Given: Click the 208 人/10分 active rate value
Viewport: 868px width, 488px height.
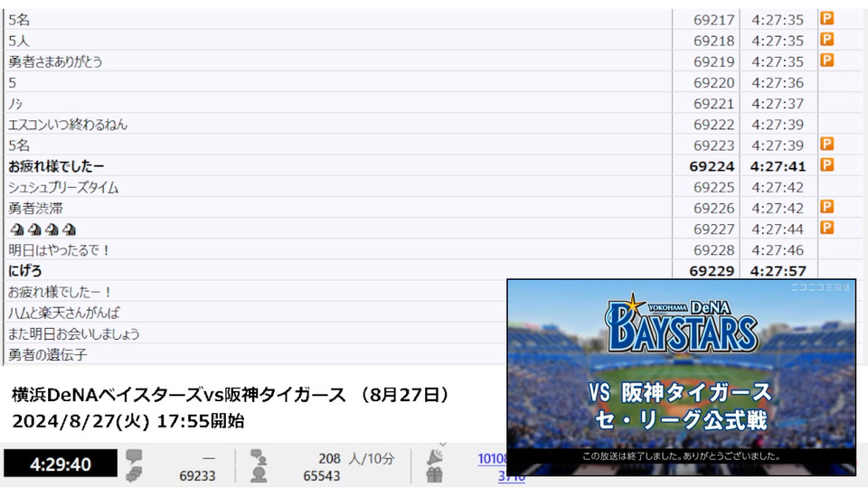Looking at the screenshot, I should point(356,458).
